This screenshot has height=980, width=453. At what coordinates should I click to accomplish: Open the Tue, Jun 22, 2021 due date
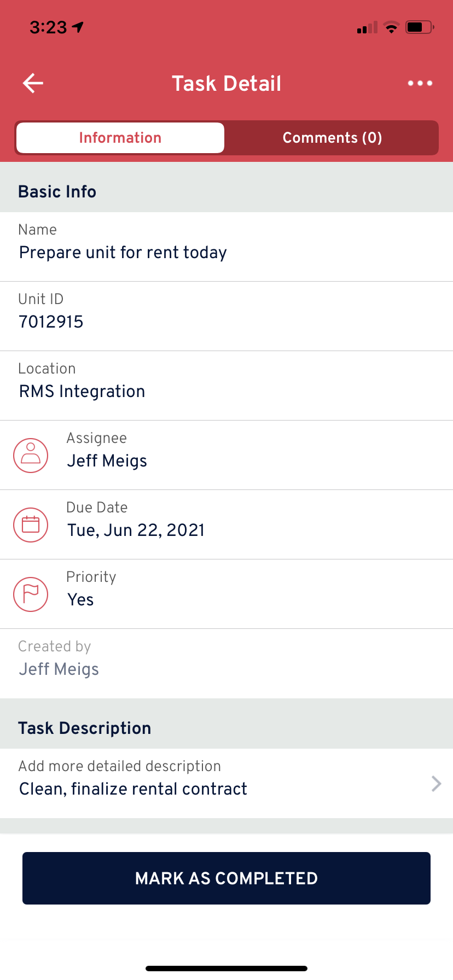point(226,524)
